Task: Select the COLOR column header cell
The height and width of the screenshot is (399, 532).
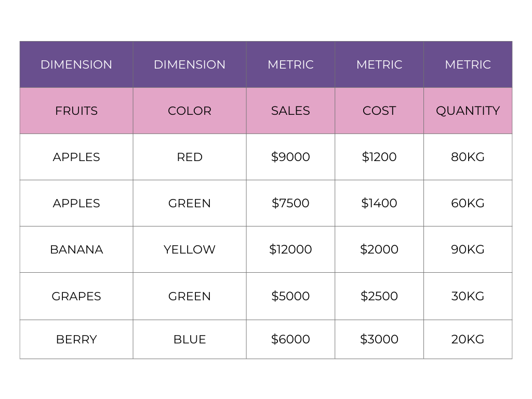Action: (x=190, y=111)
